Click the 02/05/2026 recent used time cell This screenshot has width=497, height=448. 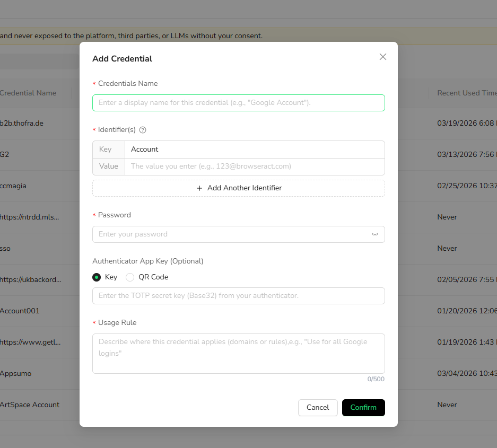pyautogui.click(x=467, y=280)
